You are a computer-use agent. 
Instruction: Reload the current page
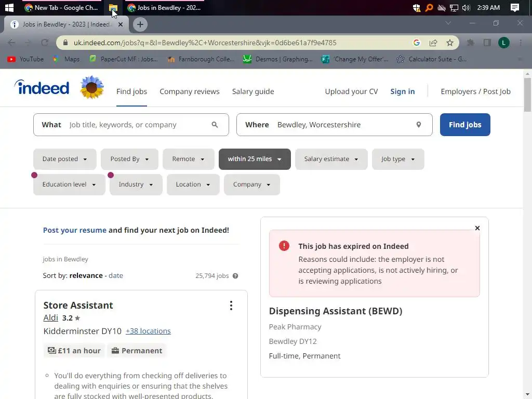[45, 43]
